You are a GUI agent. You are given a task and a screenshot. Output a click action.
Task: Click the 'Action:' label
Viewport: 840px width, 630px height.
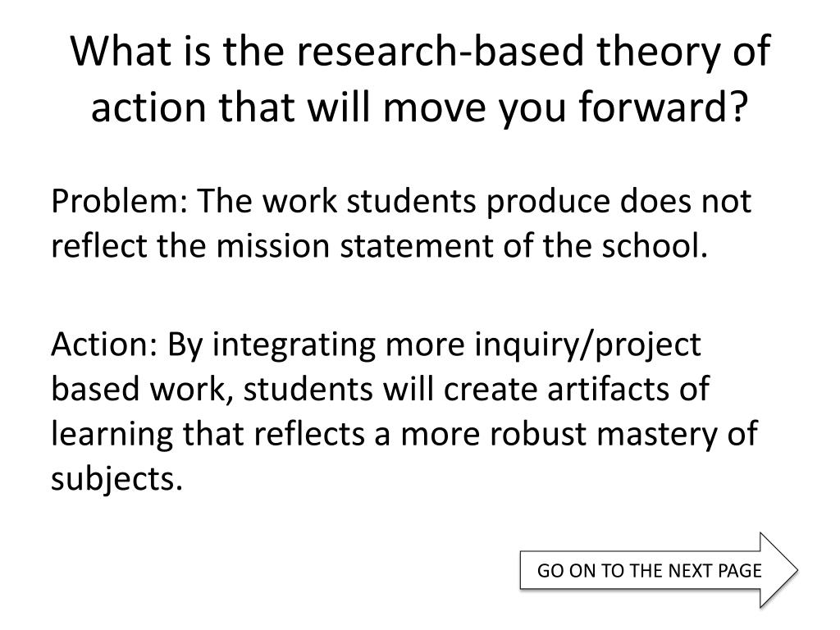(x=105, y=344)
